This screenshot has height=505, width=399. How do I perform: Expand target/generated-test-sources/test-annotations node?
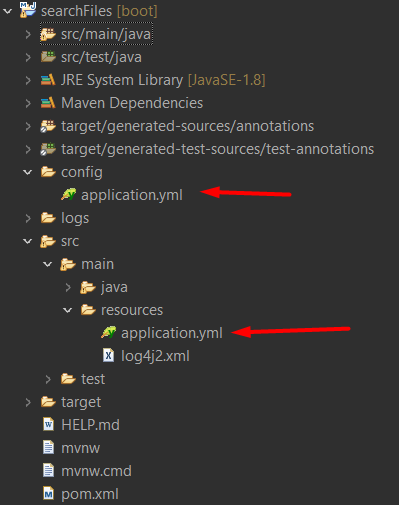point(28,149)
